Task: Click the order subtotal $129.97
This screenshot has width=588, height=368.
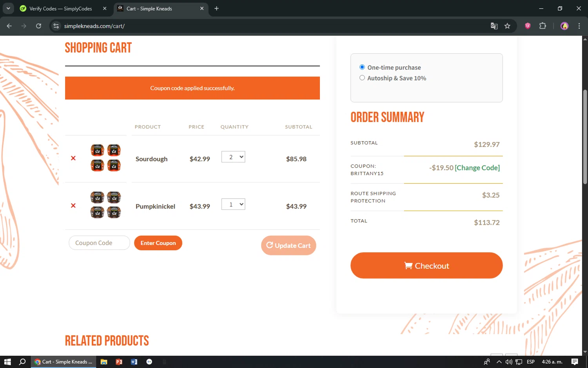Action: click(487, 144)
